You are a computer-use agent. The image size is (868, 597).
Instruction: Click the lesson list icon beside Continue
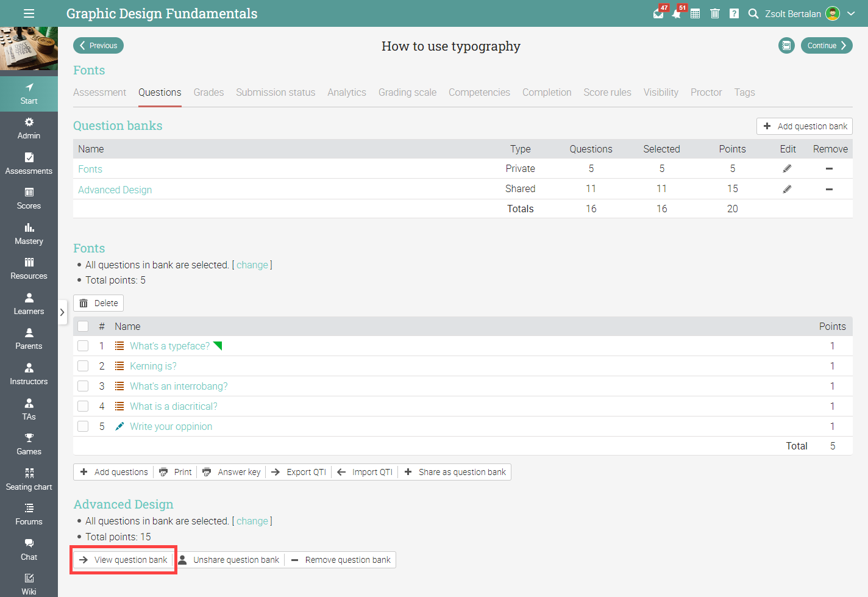pos(786,46)
